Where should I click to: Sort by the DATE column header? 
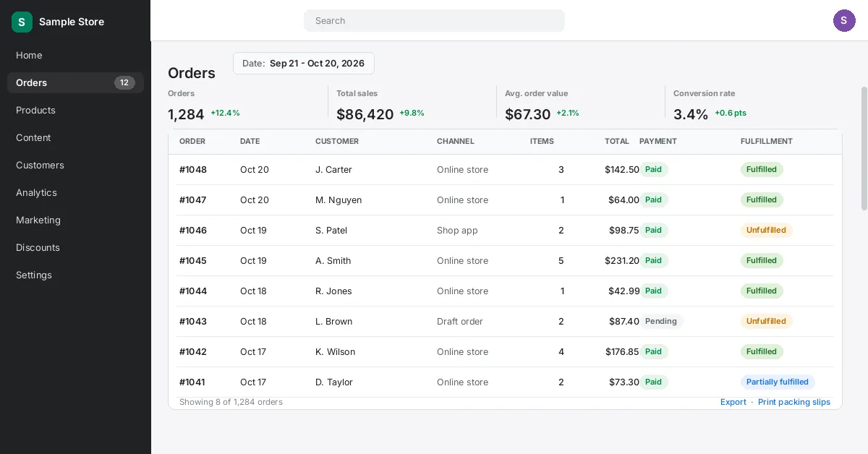(250, 141)
